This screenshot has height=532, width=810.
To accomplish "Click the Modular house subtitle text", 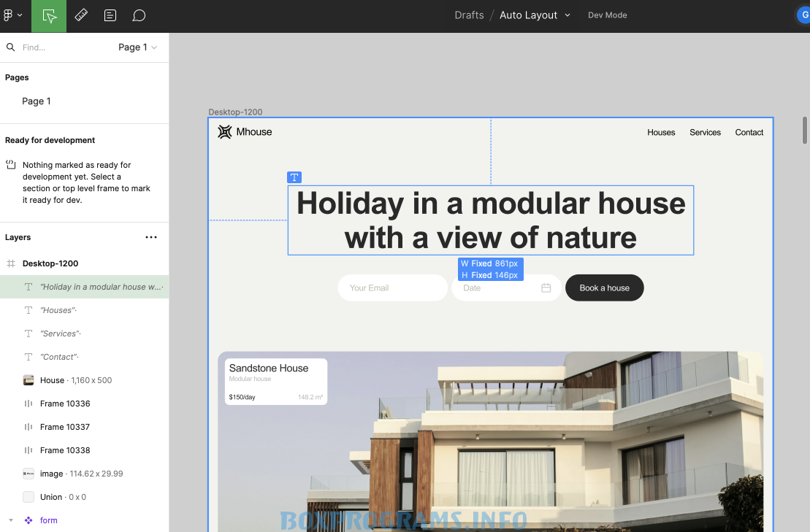I will pyautogui.click(x=250, y=379).
